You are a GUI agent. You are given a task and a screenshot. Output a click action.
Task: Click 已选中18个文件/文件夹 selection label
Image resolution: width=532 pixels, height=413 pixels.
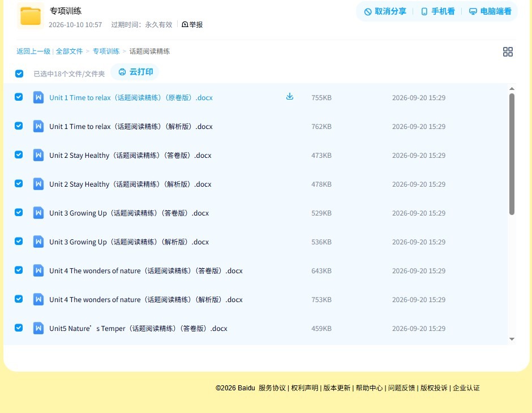pyautogui.click(x=69, y=74)
